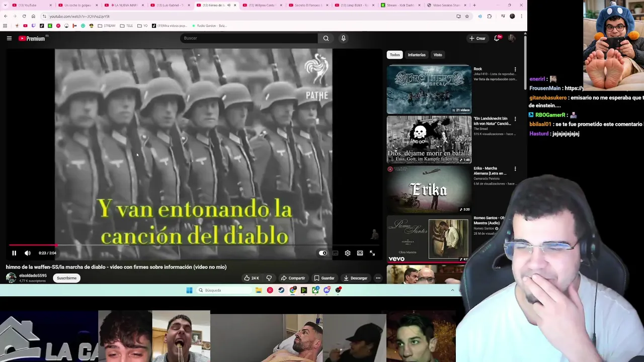
Task: Open the Windows Start menu
Action: (x=189, y=290)
